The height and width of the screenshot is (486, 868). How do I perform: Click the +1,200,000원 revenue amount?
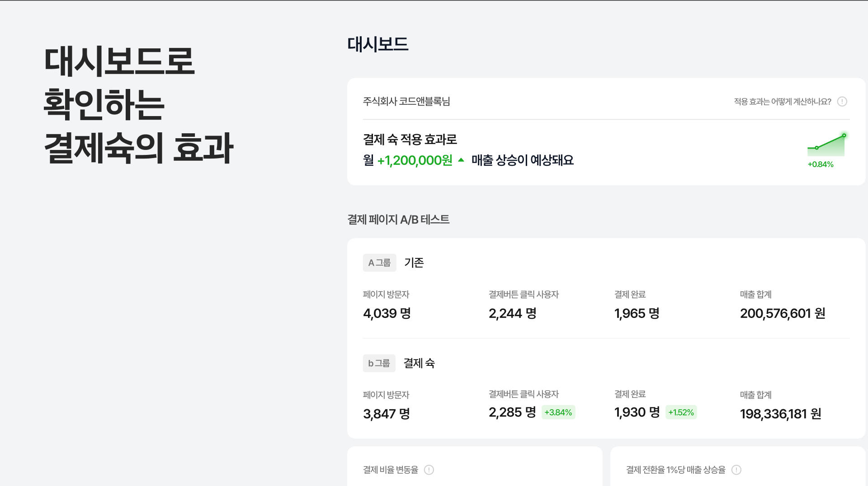click(415, 160)
